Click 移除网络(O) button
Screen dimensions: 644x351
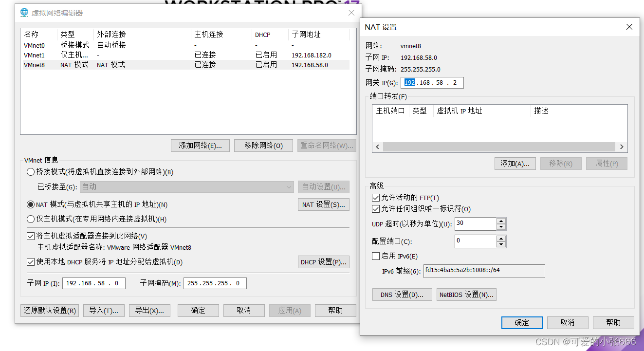coord(263,146)
